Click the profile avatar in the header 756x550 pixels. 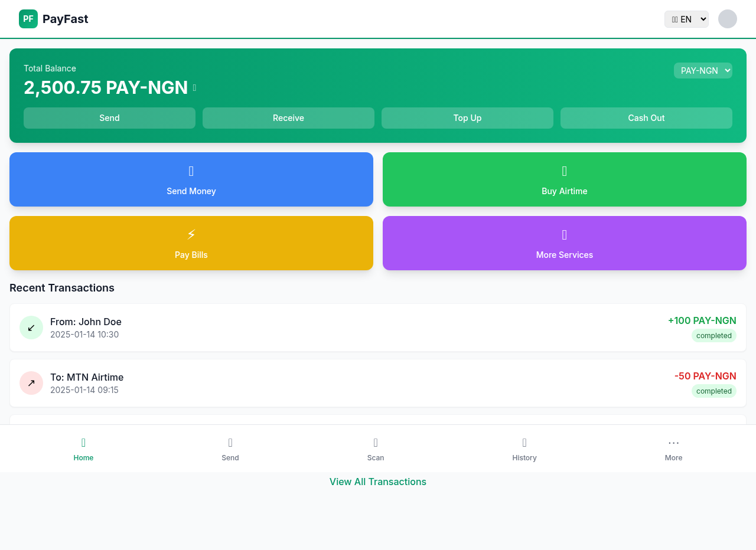pyautogui.click(x=727, y=18)
